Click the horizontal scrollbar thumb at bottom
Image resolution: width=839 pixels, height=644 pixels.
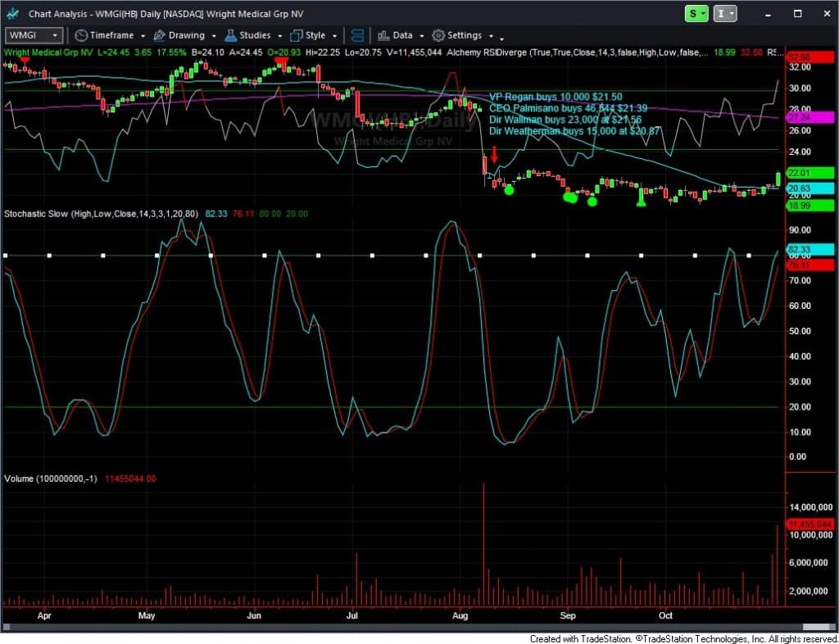click(816, 627)
